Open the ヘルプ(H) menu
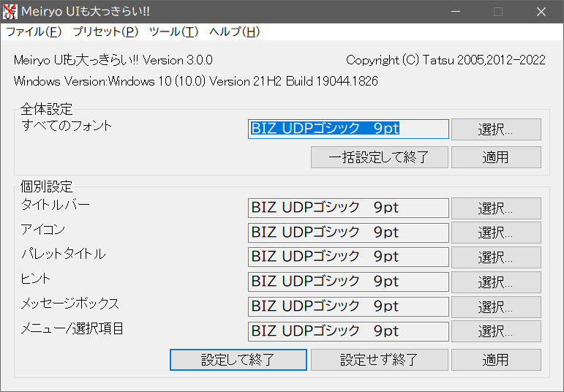Image resolution: width=564 pixels, height=392 pixels. [235, 31]
